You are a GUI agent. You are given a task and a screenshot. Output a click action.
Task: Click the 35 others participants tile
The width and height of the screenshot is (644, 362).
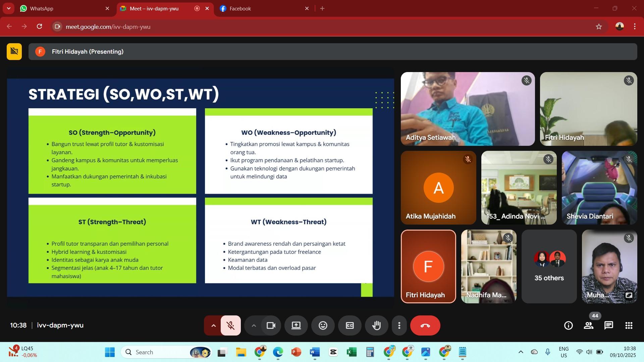tap(549, 266)
